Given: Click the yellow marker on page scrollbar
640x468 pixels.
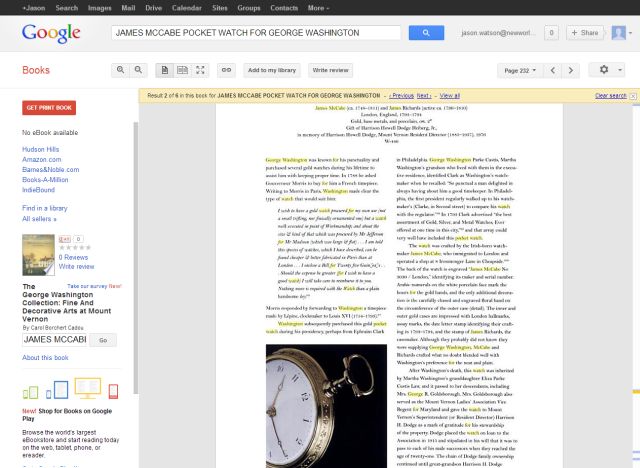Looking at the screenshot, I should tap(636, 392).
